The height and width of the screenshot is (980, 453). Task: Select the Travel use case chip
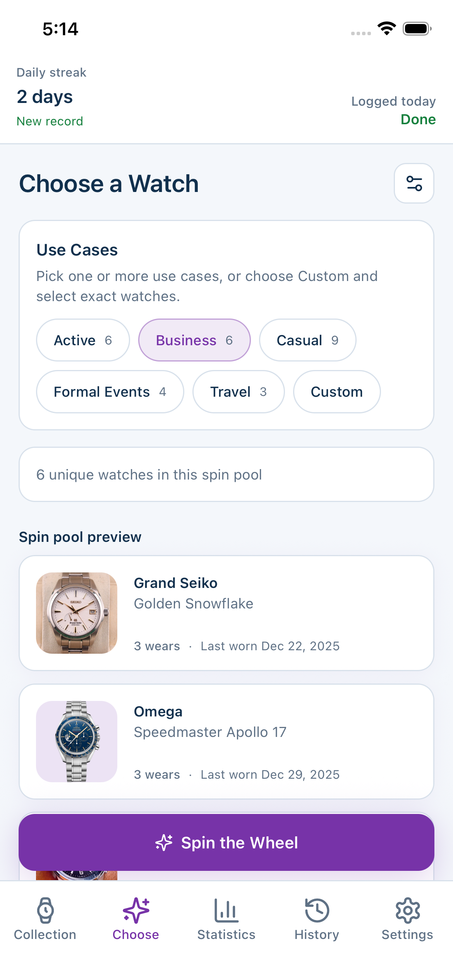pyautogui.click(x=239, y=392)
